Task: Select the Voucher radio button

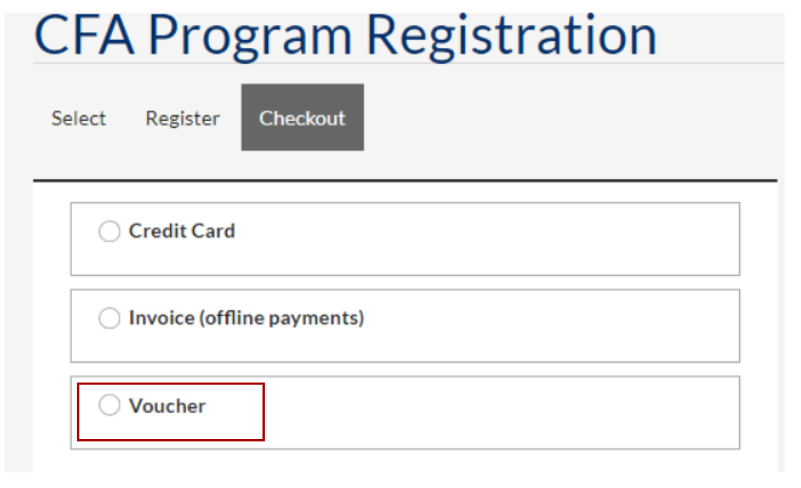Action: point(109,406)
